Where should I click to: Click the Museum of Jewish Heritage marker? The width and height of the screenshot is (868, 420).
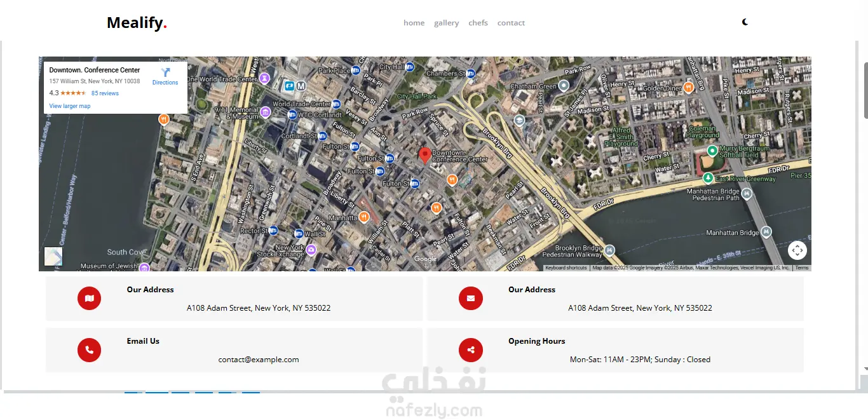click(144, 268)
